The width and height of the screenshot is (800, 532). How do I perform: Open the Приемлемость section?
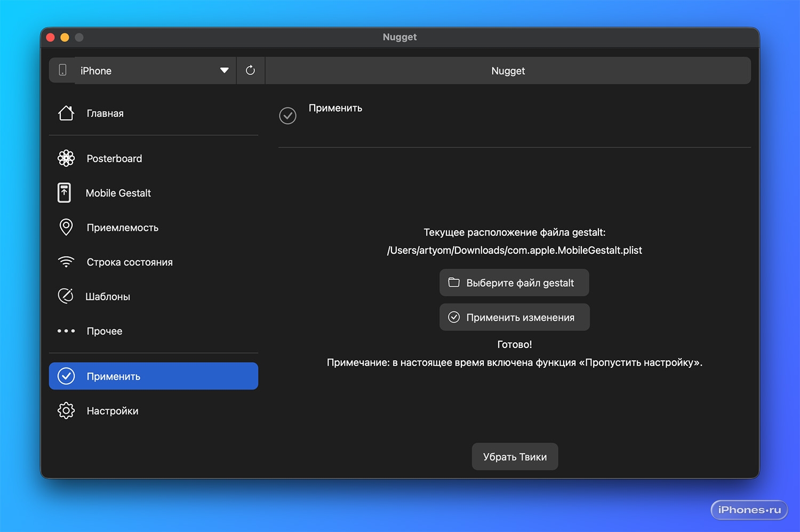click(x=154, y=227)
